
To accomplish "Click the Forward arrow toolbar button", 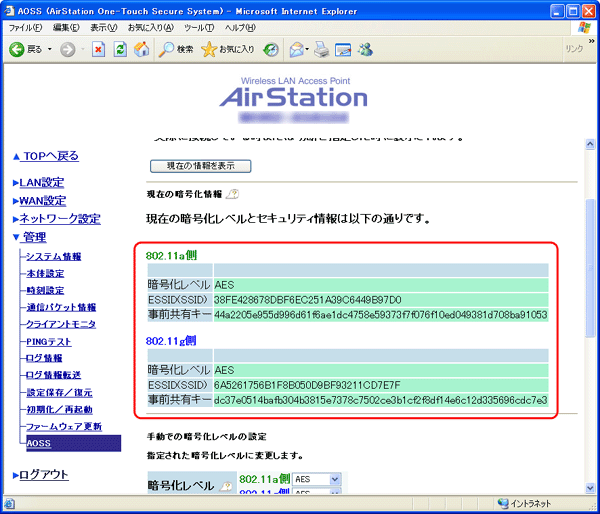I will click(68, 49).
